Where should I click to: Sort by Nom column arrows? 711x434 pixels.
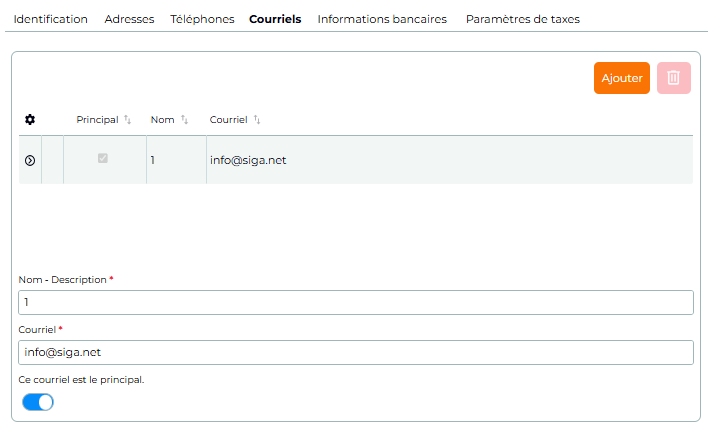pos(184,120)
